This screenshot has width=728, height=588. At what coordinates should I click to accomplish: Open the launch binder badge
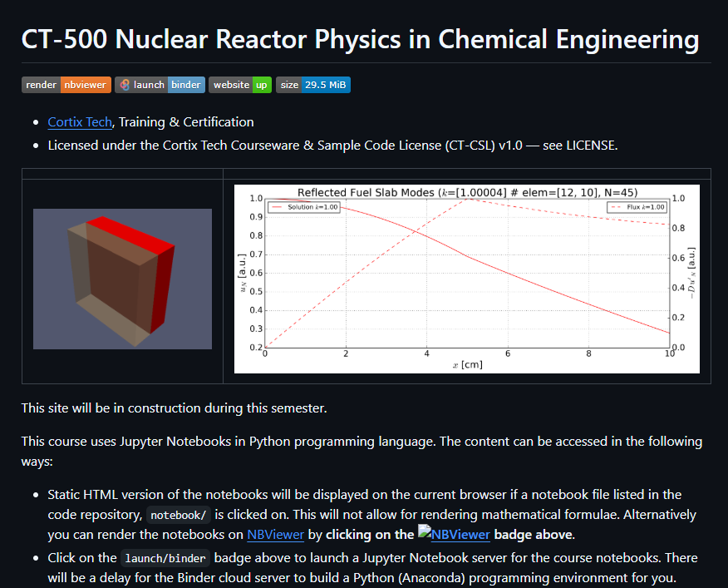159,85
